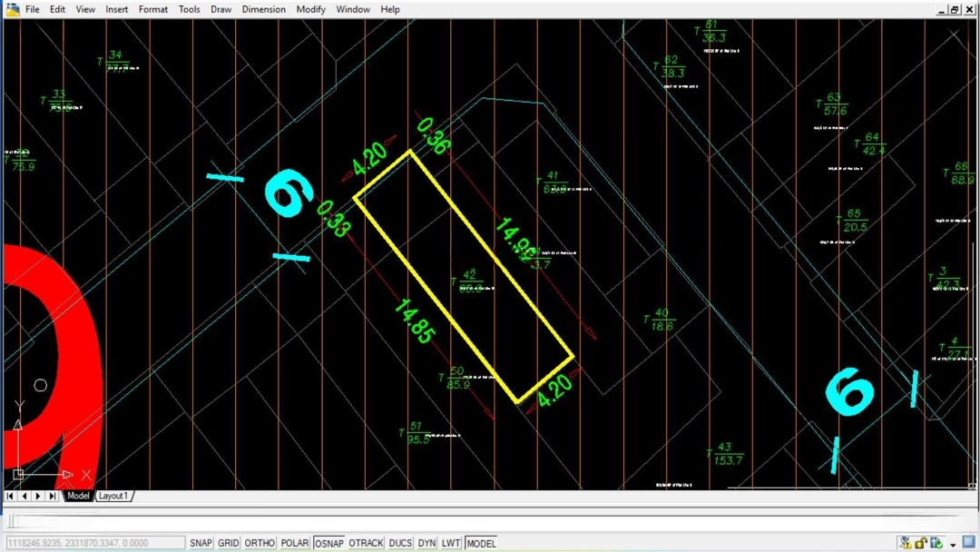The width and height of the screenshot is (980, 552).
Task: Disable OSNAP object snap mode
Action: [328, 543]
